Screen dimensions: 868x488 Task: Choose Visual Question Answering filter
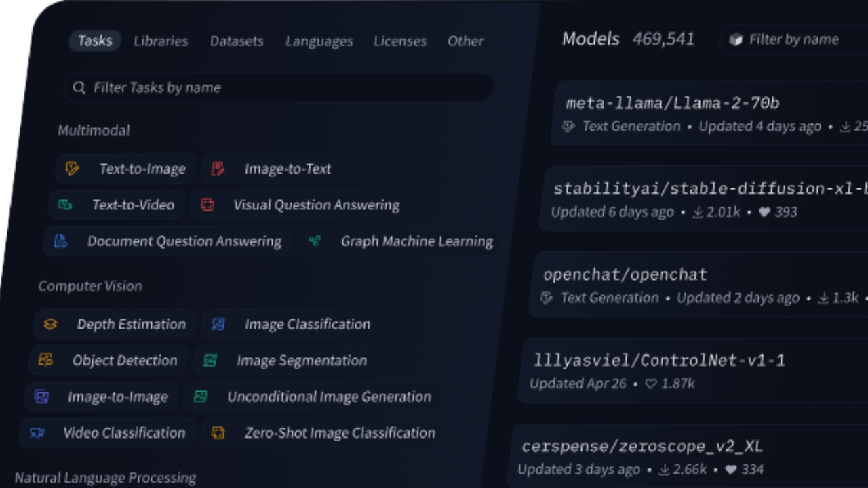click(300, 205)
